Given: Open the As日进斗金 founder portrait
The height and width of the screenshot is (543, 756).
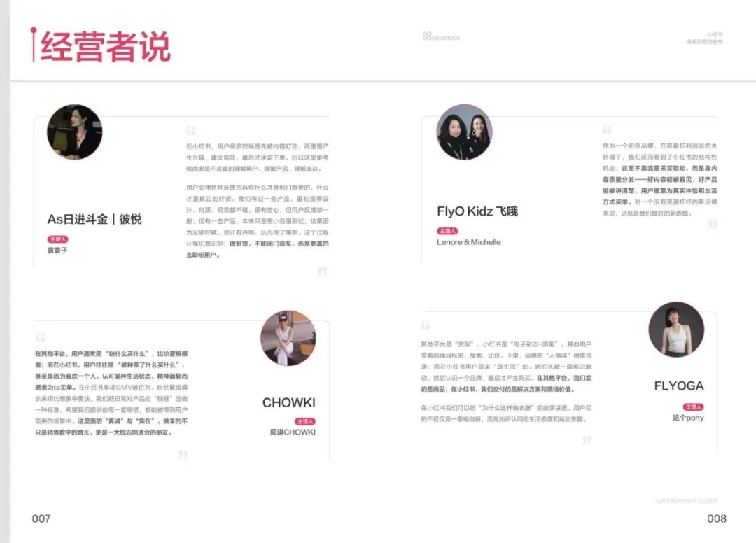Looking at the screenshot, I should click(x=75, y=132).
